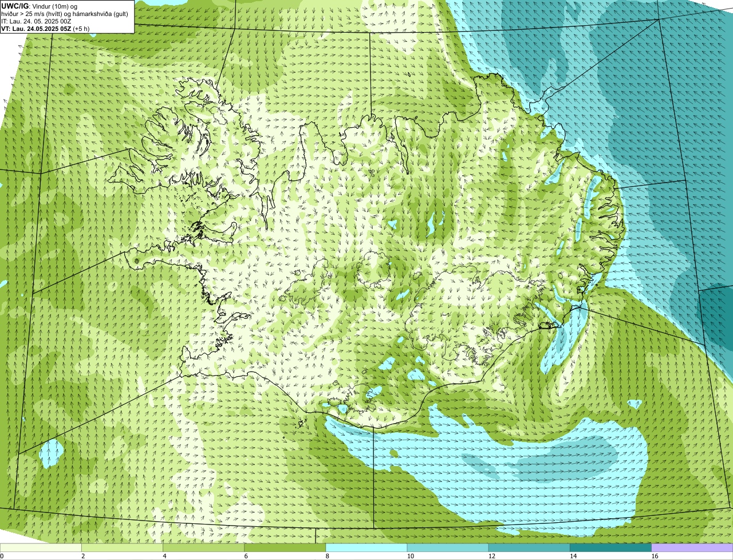Click the '16' label on the color scale
Viewport: 733px width, 560px height.
point(655,556)
